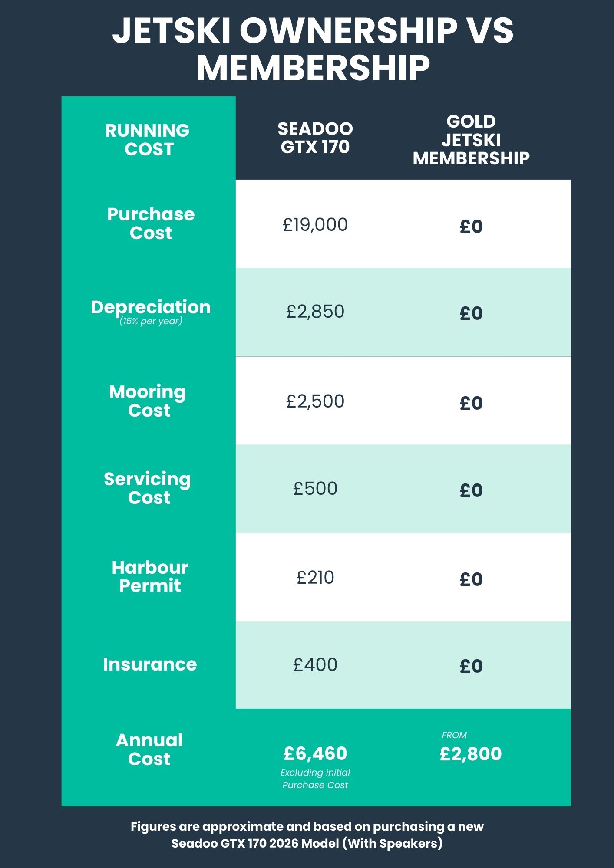Viewport: 614px width, 868px height.
Task: Click the "(15% per year)" note
Action: pyautogui.click(x=151, y=321)
